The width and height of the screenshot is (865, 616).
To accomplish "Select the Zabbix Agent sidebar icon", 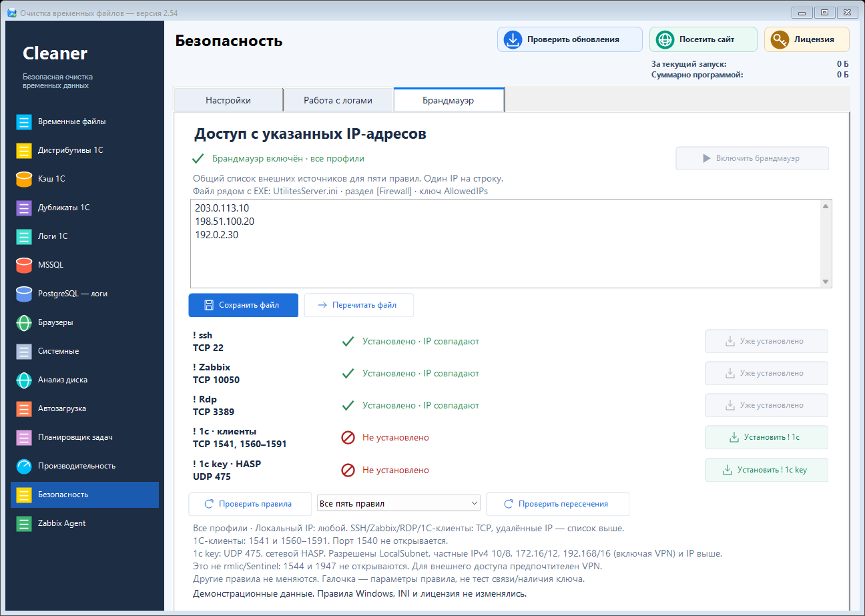I will tap(24, 524).
